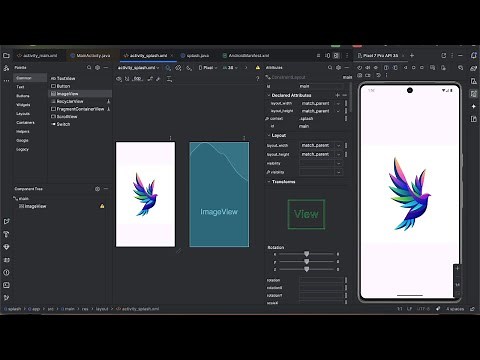Add a new running device tab

[412, 55]
